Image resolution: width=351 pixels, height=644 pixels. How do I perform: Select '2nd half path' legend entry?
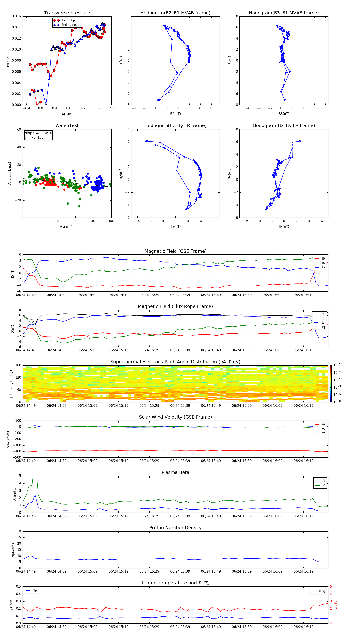point(67,25)
